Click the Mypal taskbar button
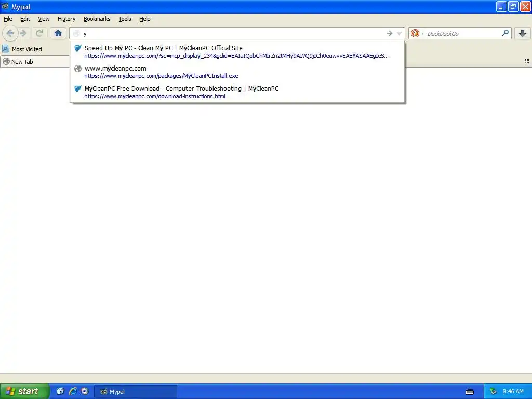532x399 pixels. [x=136, y=392]
